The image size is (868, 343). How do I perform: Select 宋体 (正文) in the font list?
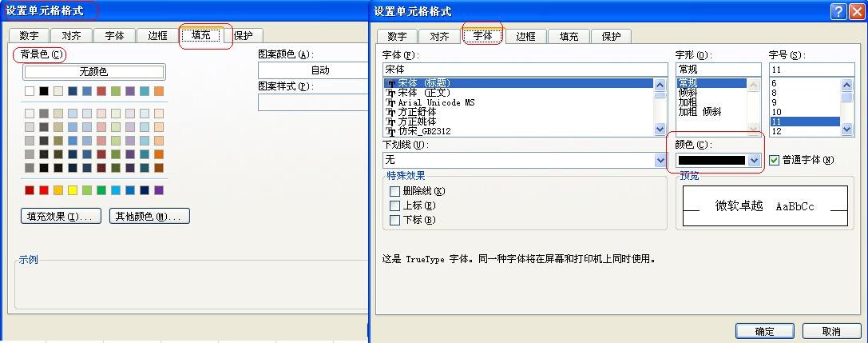tap(519, 93)
